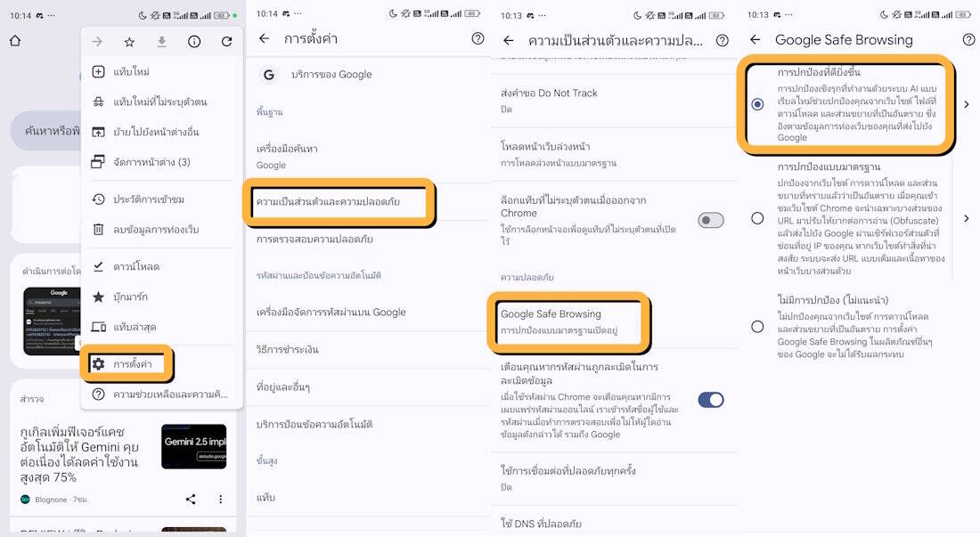Open page info icon in Chrome menu
Image resolution: width=980 pixels, height=537 pixels.
[x=194, y=42]
